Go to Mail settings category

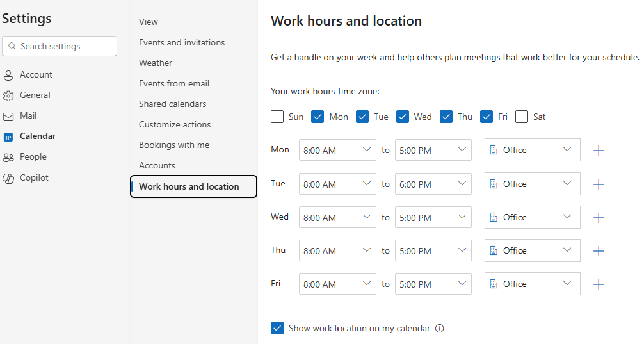point(28,116)
